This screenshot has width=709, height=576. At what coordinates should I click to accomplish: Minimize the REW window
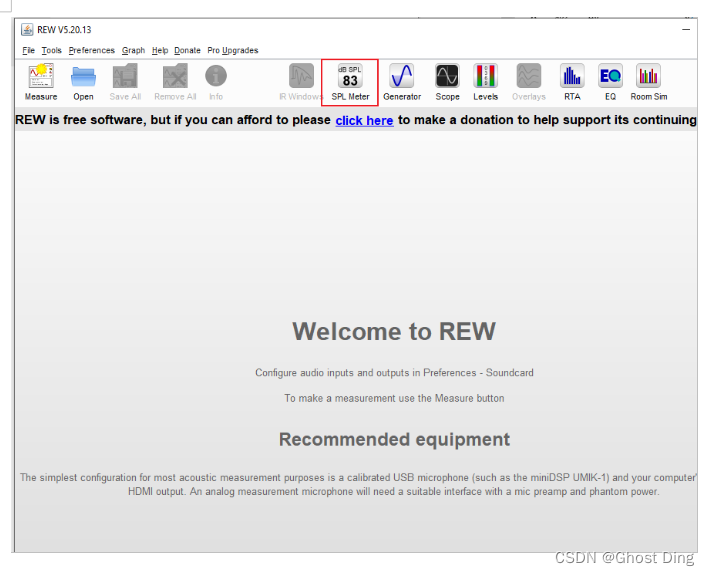click(686, 29)
